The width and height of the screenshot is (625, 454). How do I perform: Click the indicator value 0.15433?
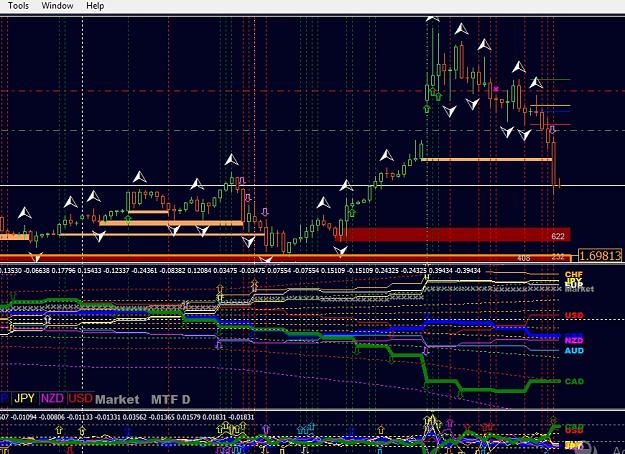coord(89,271)
